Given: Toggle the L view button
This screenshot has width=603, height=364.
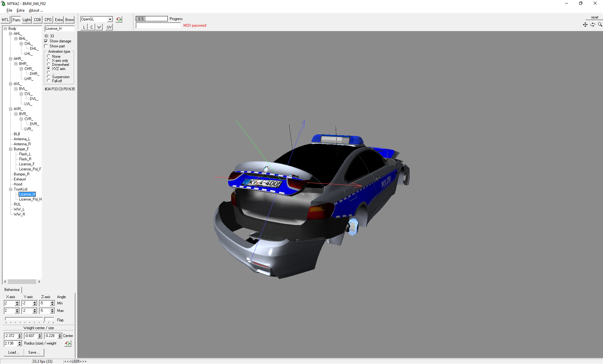Looking at the screenshot, I should point(84,27).
